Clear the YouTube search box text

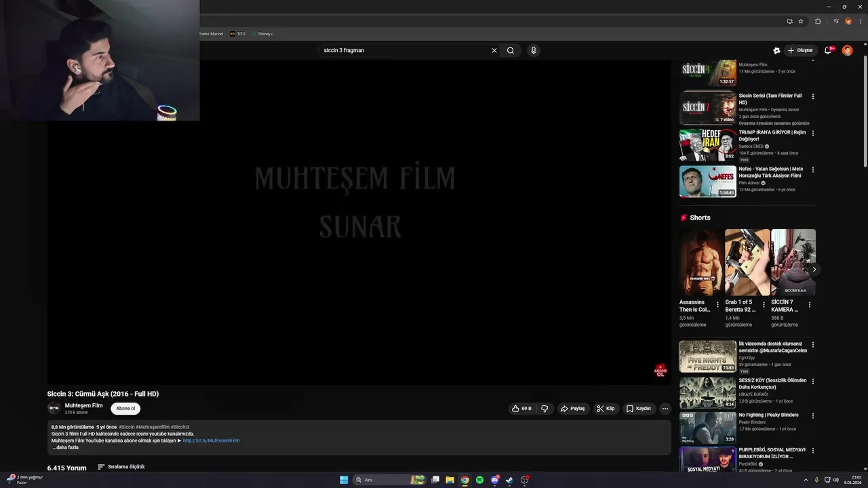pyautogui.click(x=494, y=50)
